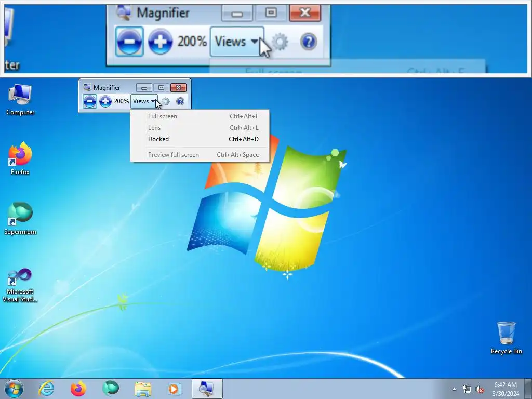
Task: Select the Computer desktop icon
Action: click(x=20, y=100)
